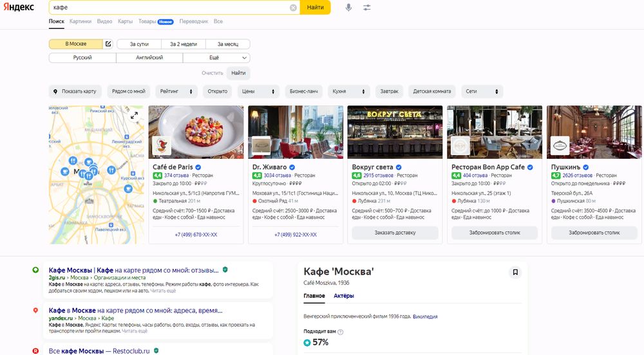The width and height of the screenshot is (644, 355).
Task: Open the Кухня dropdown filter
Action: (348, 91)
